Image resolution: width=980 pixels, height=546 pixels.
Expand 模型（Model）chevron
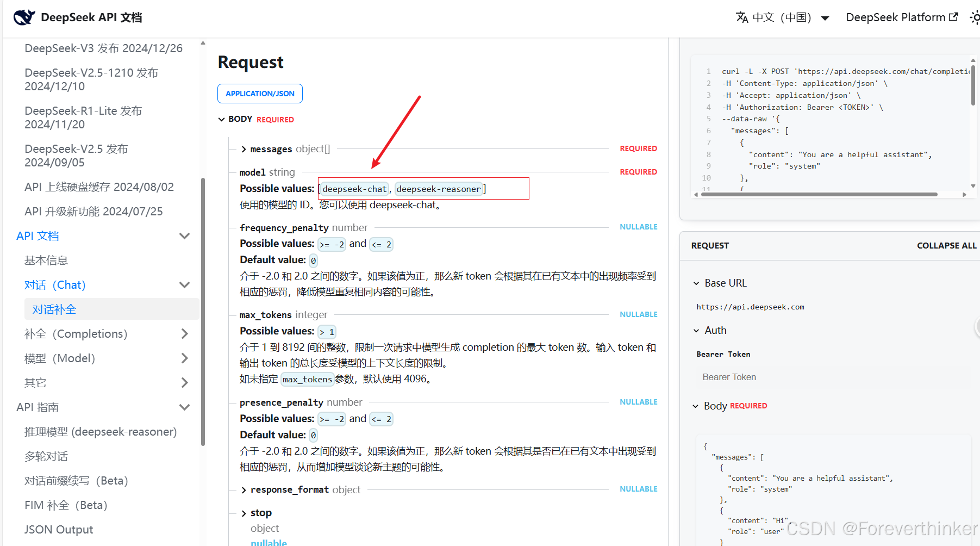coord(185,358)
